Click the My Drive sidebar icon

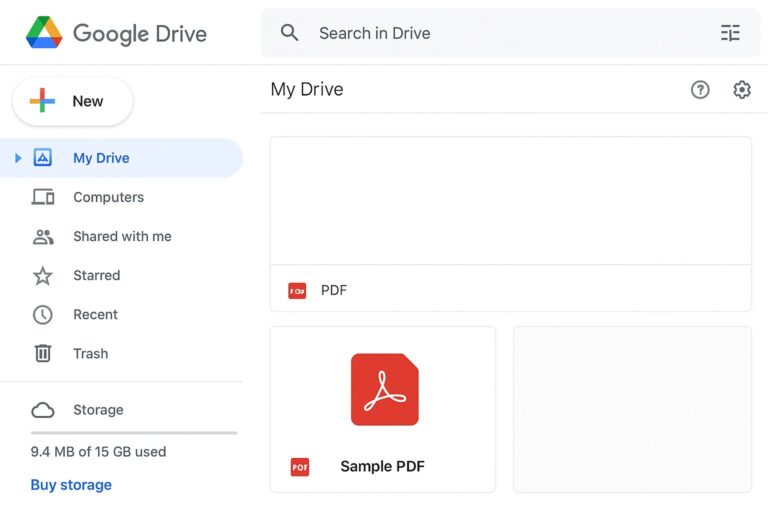[43, 158]
